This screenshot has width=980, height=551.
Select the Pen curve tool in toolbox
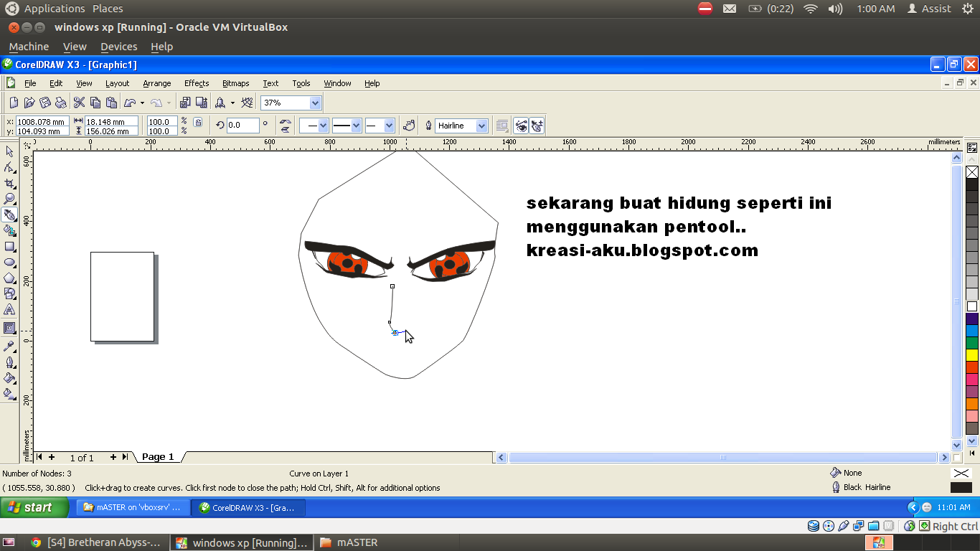point(9,215)
